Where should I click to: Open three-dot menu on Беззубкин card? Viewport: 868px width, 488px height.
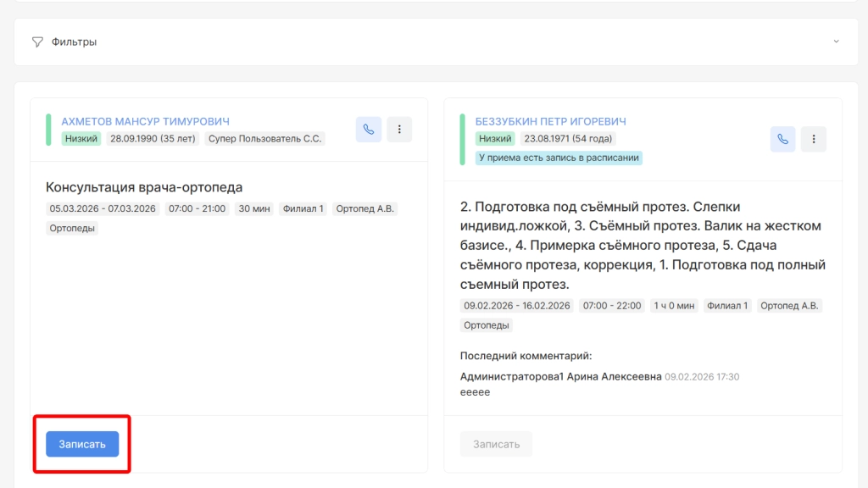[x=813, y=139]
